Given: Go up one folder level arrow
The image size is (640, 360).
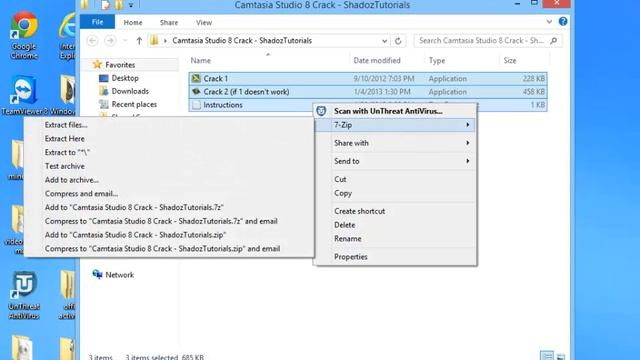Looking at the screenshot, I should pos(139,40).
